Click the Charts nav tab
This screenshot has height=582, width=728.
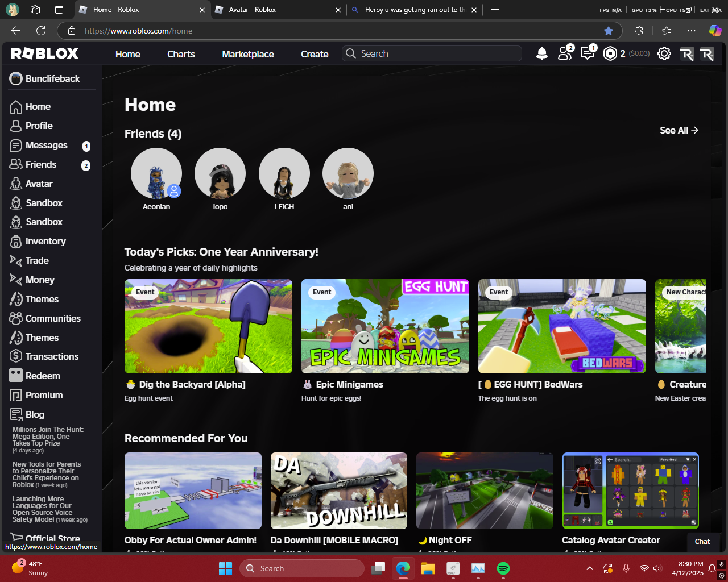point(181,54)
